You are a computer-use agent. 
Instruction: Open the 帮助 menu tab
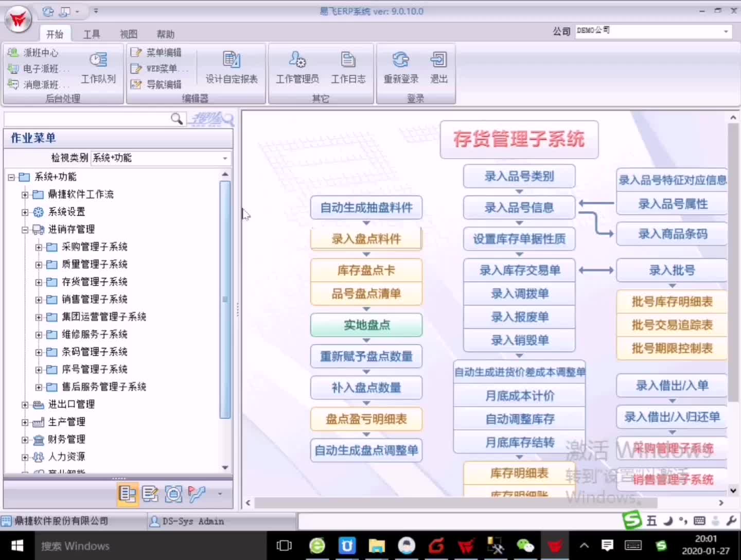point(165,34)
